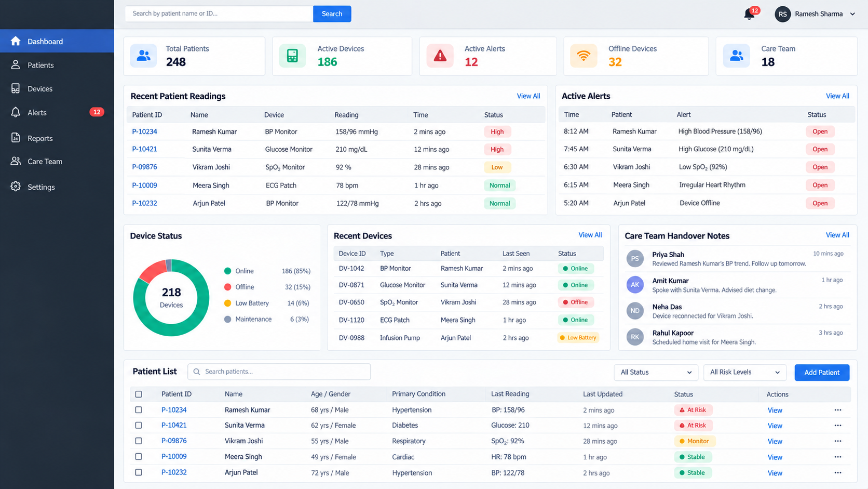868x489 pixels.
Task: Open more actions for Arjun Patel row
Action: coord(838,473)
